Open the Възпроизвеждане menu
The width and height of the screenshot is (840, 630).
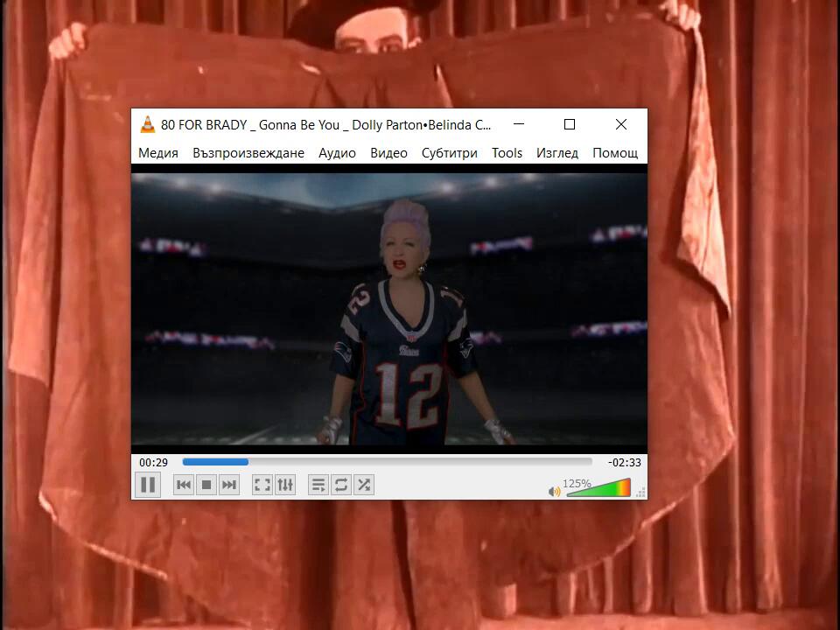[x=248, y=153]
